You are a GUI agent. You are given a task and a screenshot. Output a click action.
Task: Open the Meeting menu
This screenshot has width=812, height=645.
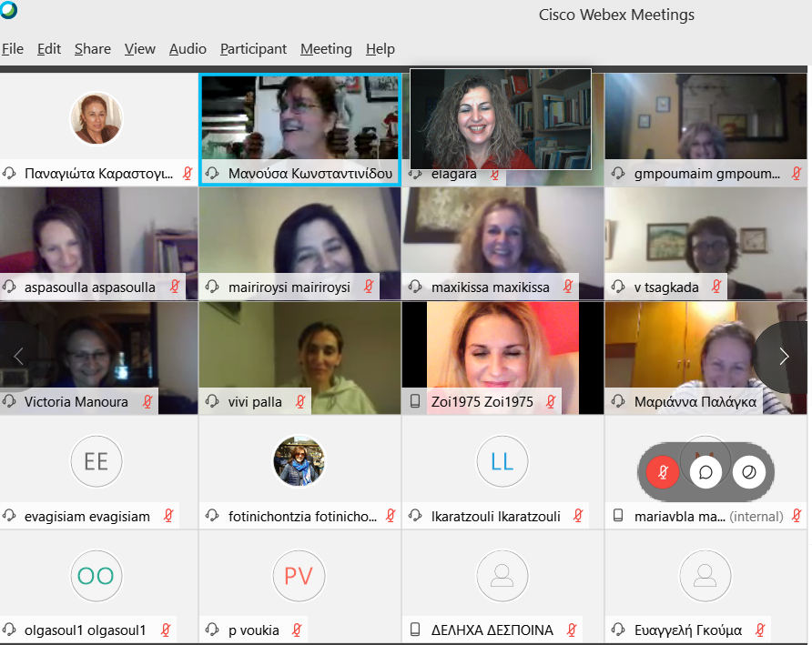pyautogui.click(x=326, y=48)
